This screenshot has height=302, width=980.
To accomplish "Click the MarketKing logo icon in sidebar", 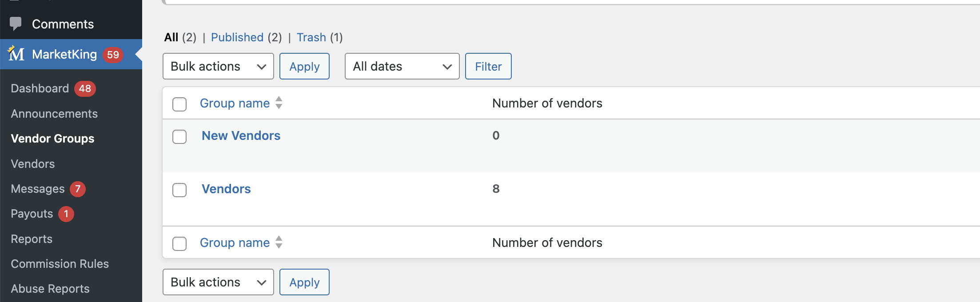I will pos(16,54).
